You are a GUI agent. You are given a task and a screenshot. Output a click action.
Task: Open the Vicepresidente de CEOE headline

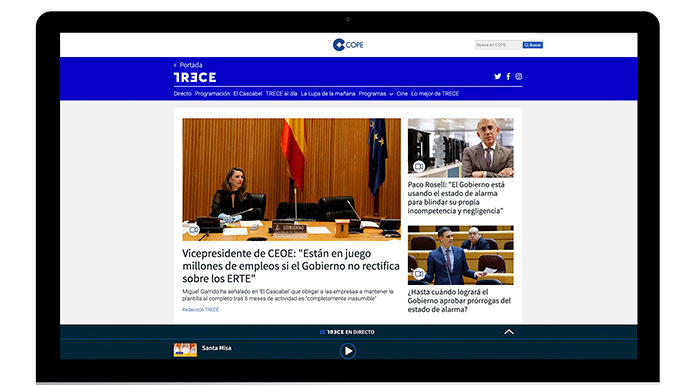point(291,266)
